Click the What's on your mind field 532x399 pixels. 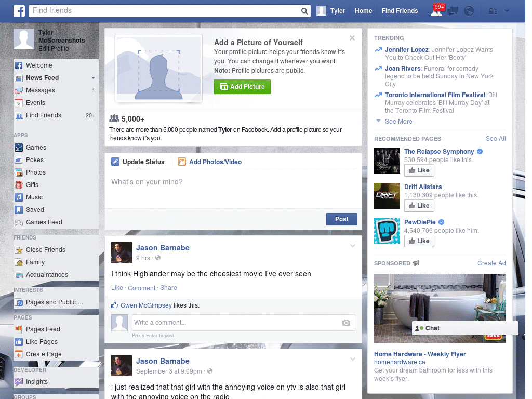click(x=233, y=188)
